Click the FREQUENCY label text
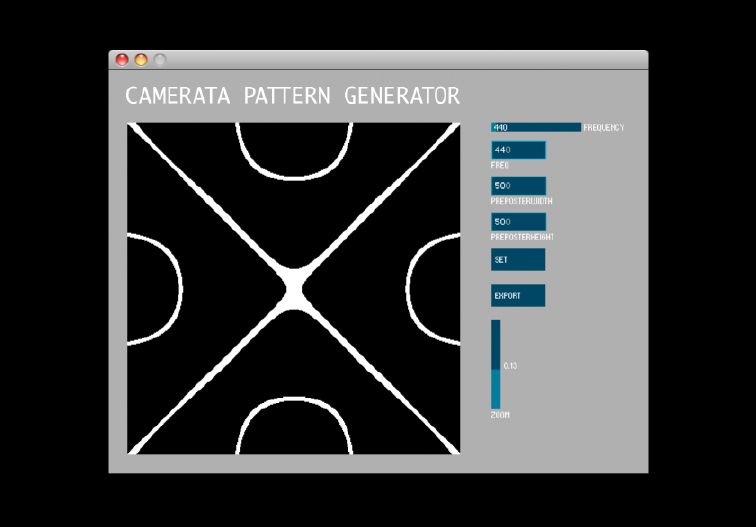Image resolution: width=756 pixels, height=527 pixels. tap(604, 128)
